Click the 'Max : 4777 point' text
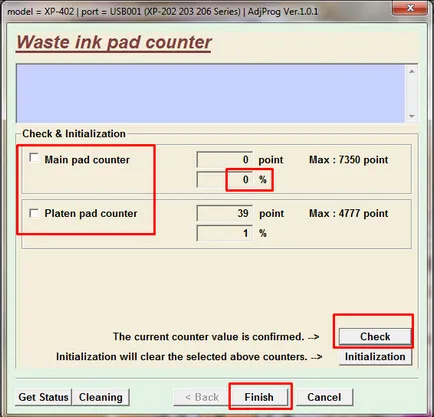 349,213
